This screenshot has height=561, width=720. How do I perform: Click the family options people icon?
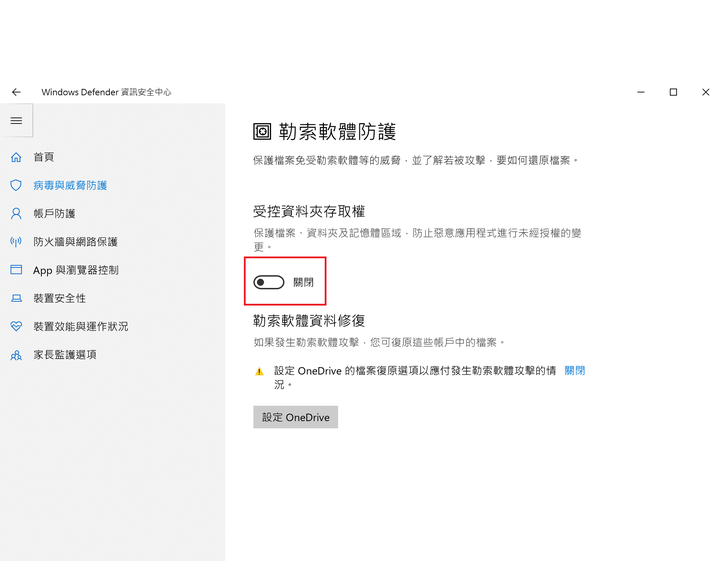click(16, 355)
